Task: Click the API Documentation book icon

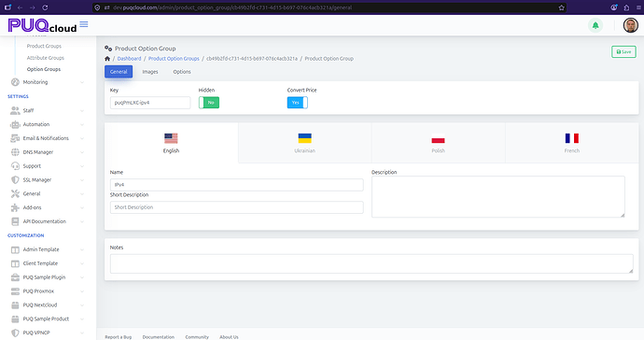Action: click(15, 221)
